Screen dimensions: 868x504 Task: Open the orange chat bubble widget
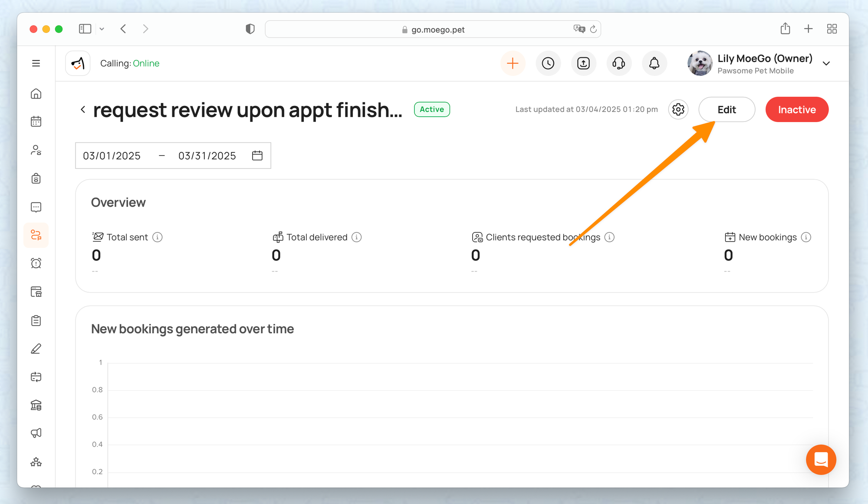pos(821,459)
